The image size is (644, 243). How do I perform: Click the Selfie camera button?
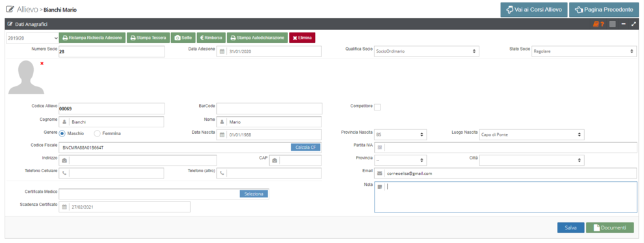(183, 38)
